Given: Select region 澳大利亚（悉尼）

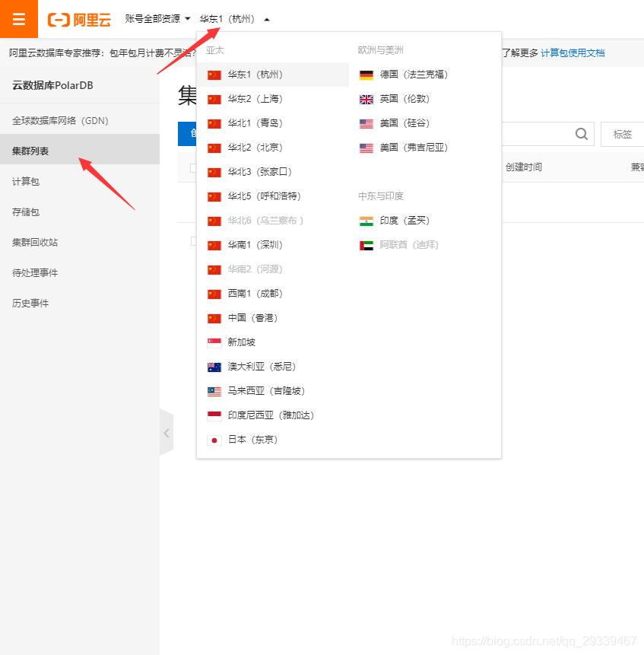Looking at the screenshot, I should click(x=273, y=367).
